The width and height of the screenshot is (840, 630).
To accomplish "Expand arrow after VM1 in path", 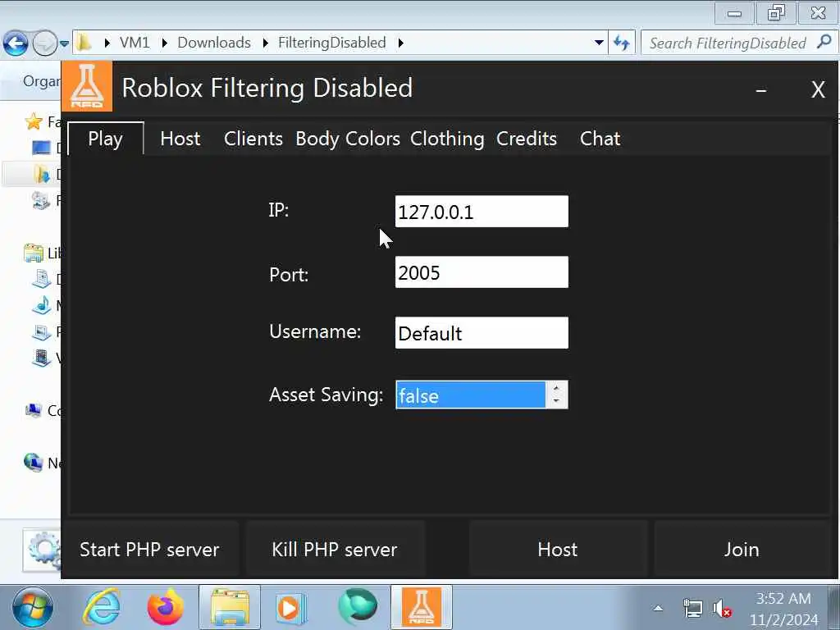I will pyautogui.click(x=164, y=43).
